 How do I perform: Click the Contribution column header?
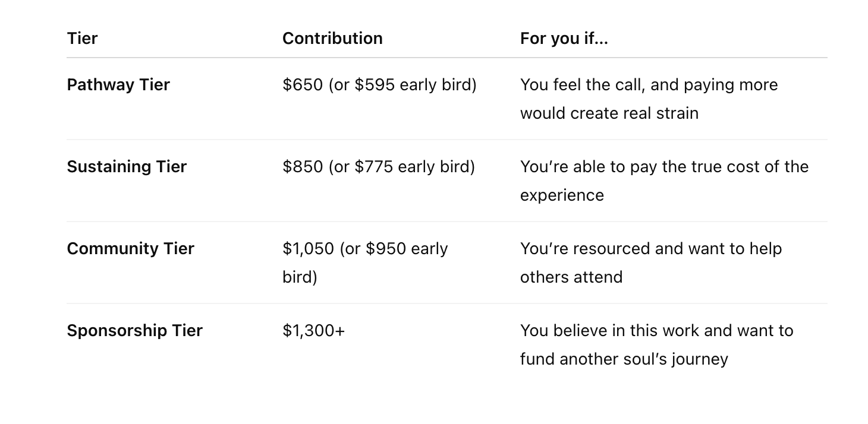(332, 39)
